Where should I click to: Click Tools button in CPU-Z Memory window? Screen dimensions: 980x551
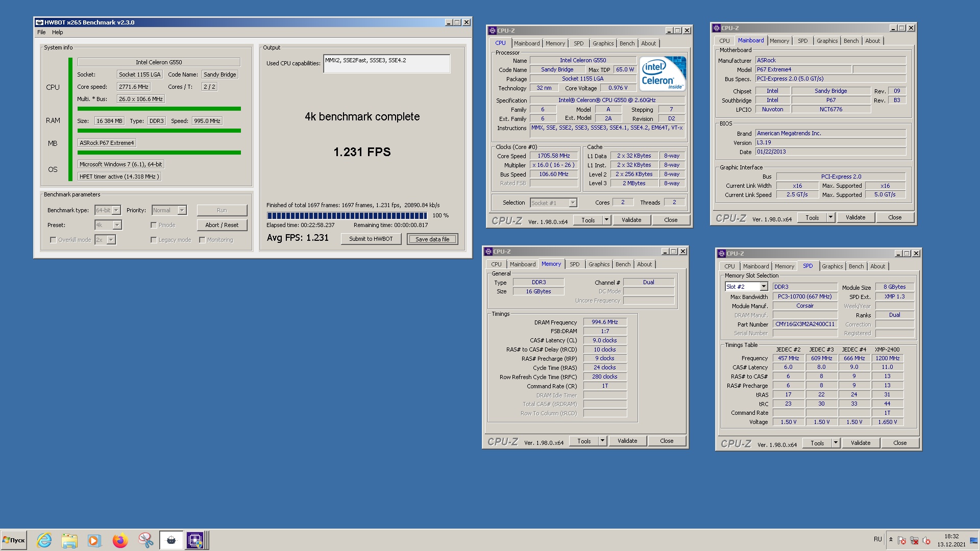click(584, 441)
